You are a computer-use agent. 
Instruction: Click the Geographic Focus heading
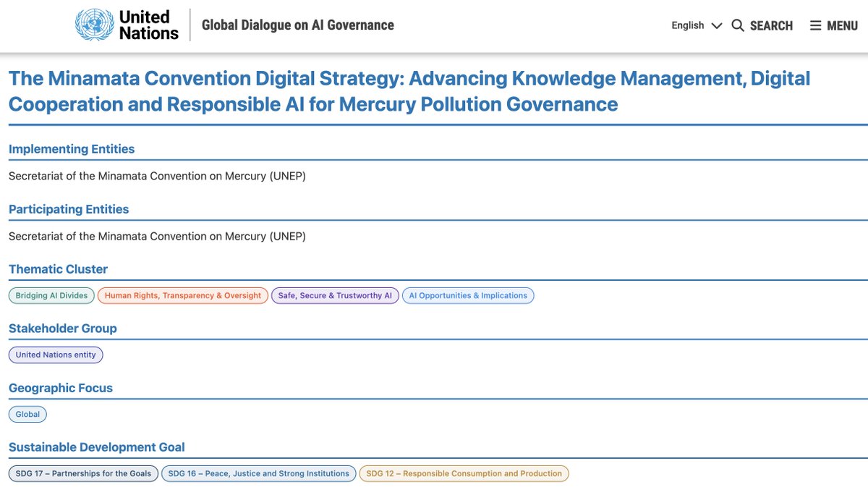click(x=61, y=388)
